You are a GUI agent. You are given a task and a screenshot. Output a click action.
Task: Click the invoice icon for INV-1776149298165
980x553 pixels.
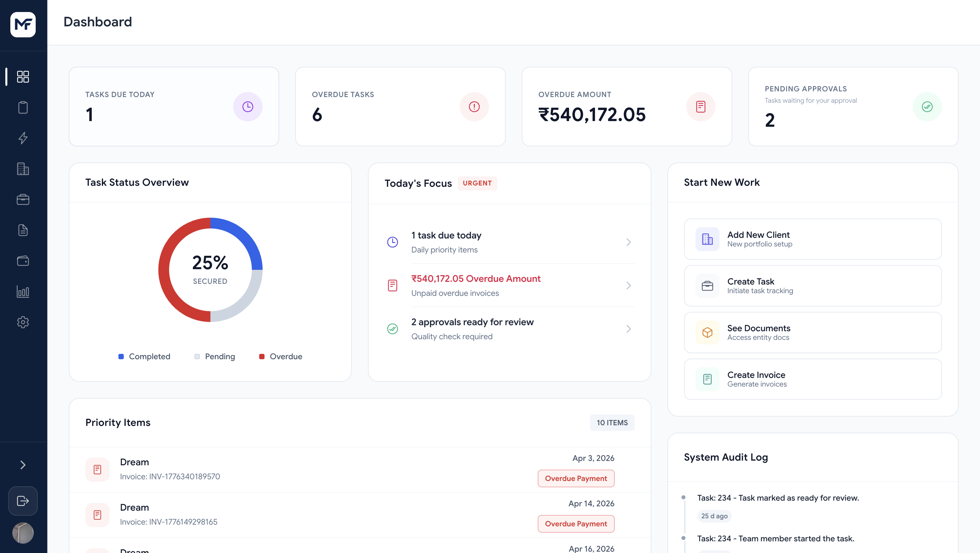(97, 515)
